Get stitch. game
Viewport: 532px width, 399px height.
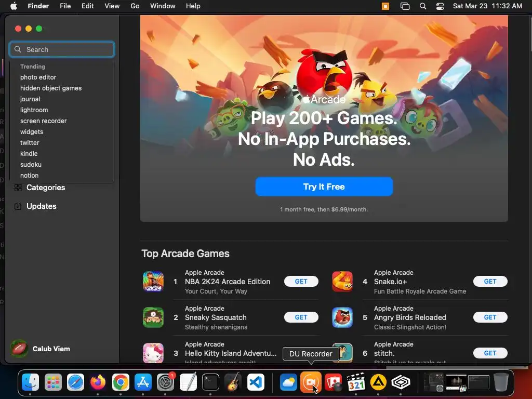[x=490, y=353]
